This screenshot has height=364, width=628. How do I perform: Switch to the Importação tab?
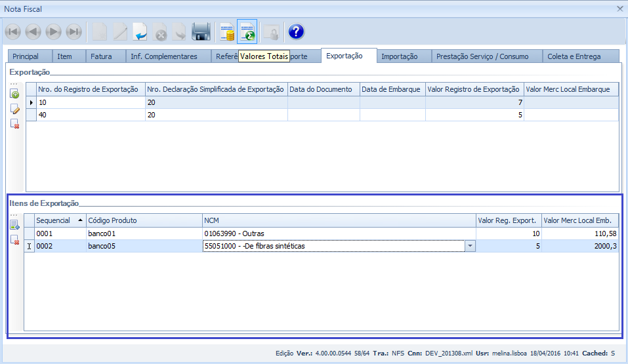point(399,56)
